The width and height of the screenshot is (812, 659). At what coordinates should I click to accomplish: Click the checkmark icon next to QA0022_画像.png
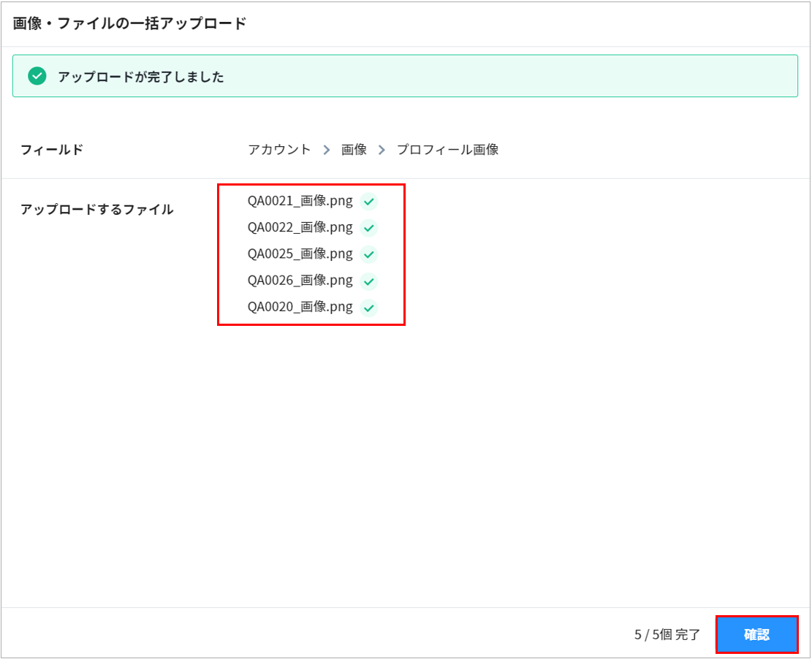pyautogui.click(x=369, y=228)
